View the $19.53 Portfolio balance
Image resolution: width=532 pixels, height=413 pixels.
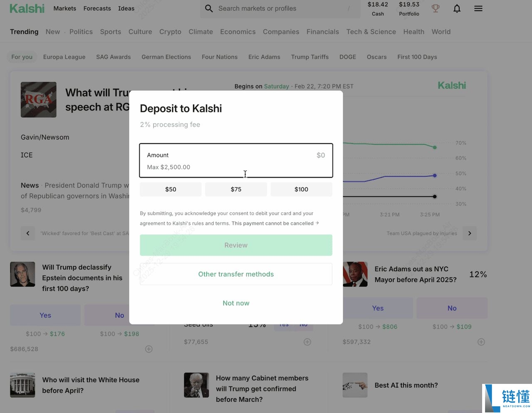click(x=409, y=9)
